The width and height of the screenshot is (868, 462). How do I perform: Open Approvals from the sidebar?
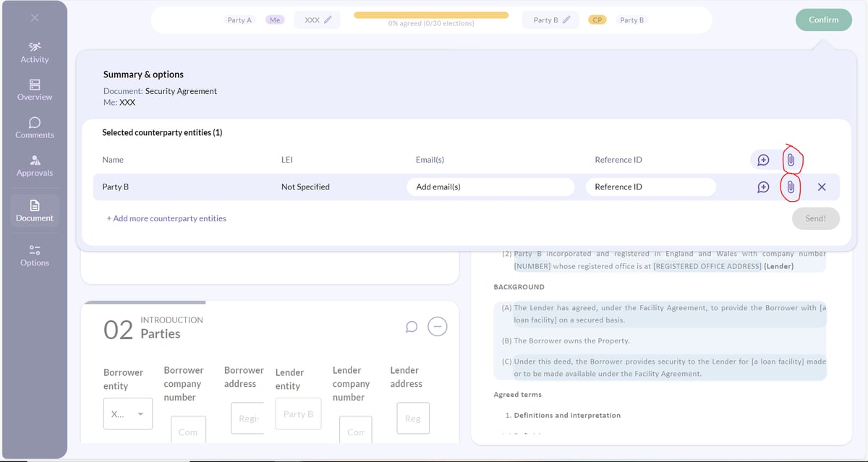35,166
